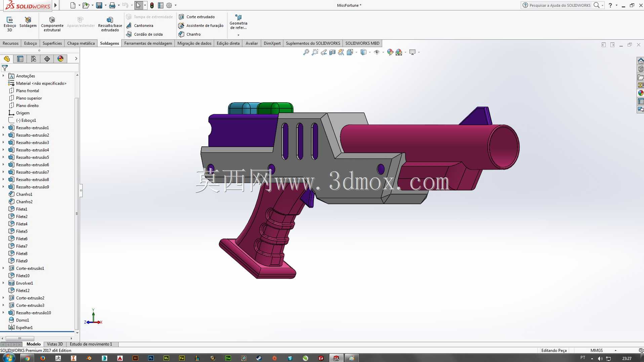Screen dimensions: 644x362
Task: Select Plano frontal in the tree
Action: point(28,90)
